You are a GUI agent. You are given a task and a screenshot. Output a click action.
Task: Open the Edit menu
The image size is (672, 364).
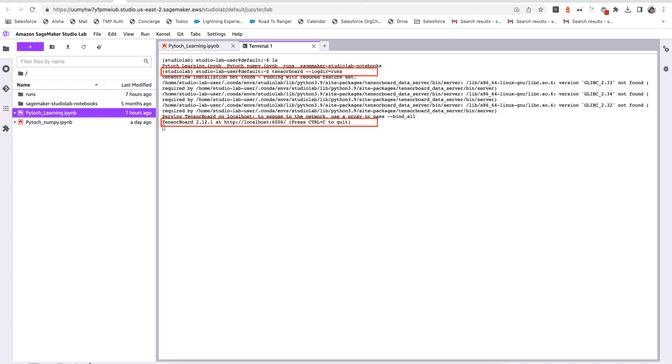112,34
